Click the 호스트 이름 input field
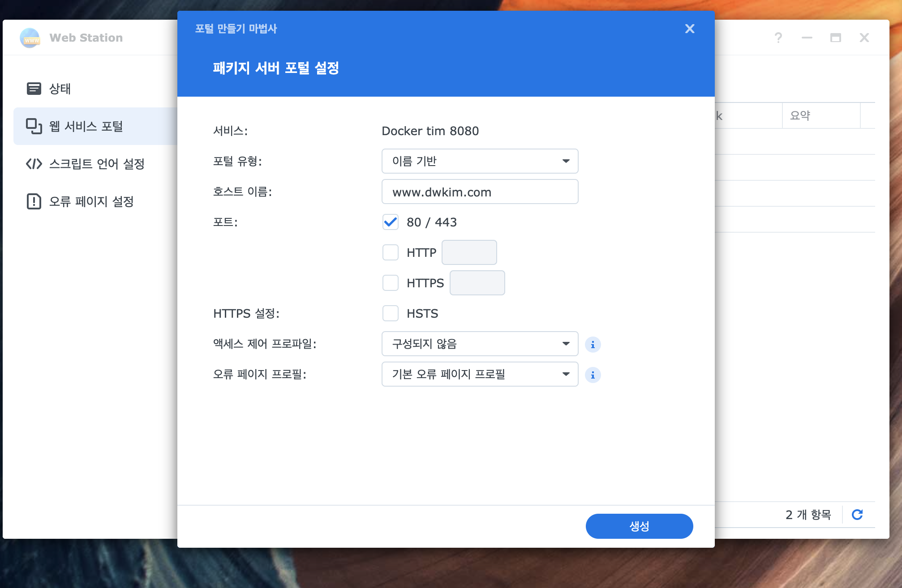Screen dimensions: 902x588 (x=480, y=192)
